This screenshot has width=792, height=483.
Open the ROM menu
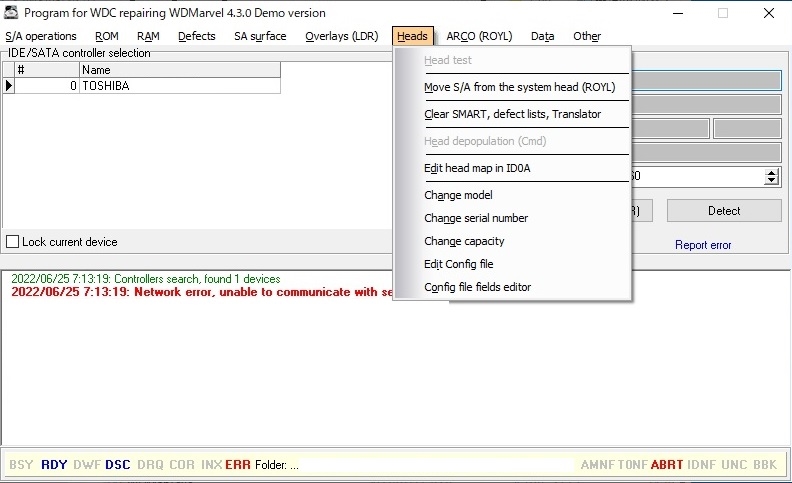(x=107, y=36)
